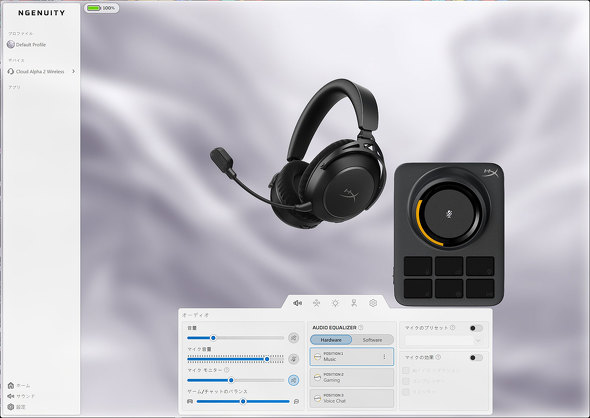Check the third mic effects checkbox
The image size is (590, 418).
406,392
